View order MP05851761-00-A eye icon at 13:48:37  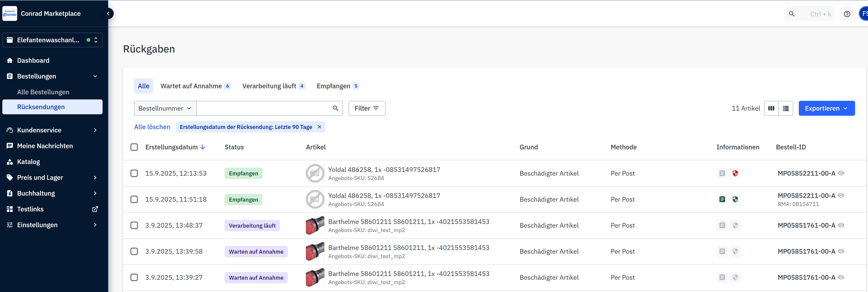tap(841, 225)
